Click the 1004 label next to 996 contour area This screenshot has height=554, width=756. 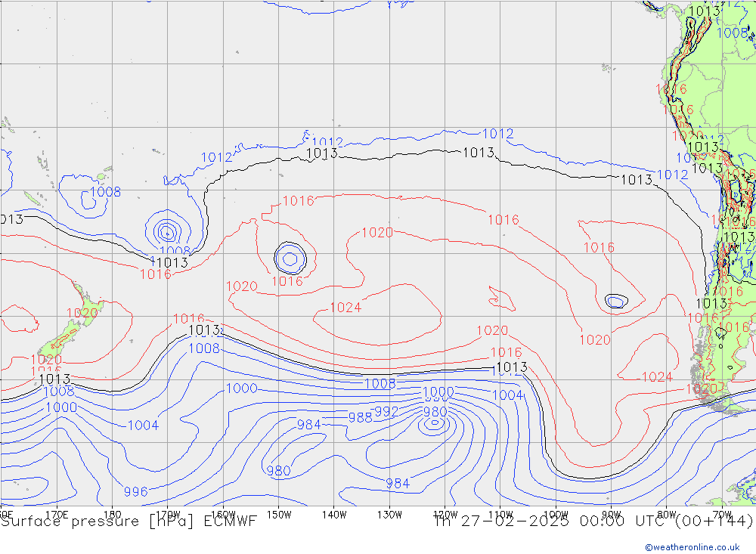click(x=143, y=426)
